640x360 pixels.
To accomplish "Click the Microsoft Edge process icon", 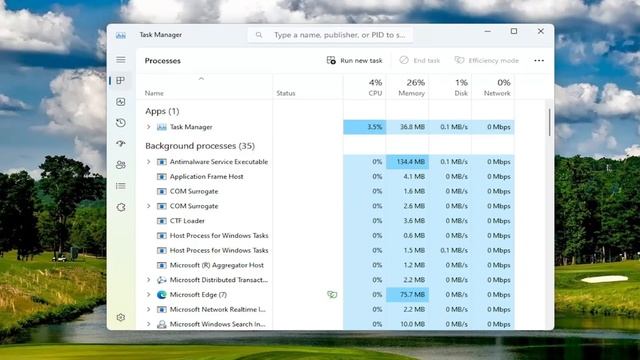I will [162, 294].
